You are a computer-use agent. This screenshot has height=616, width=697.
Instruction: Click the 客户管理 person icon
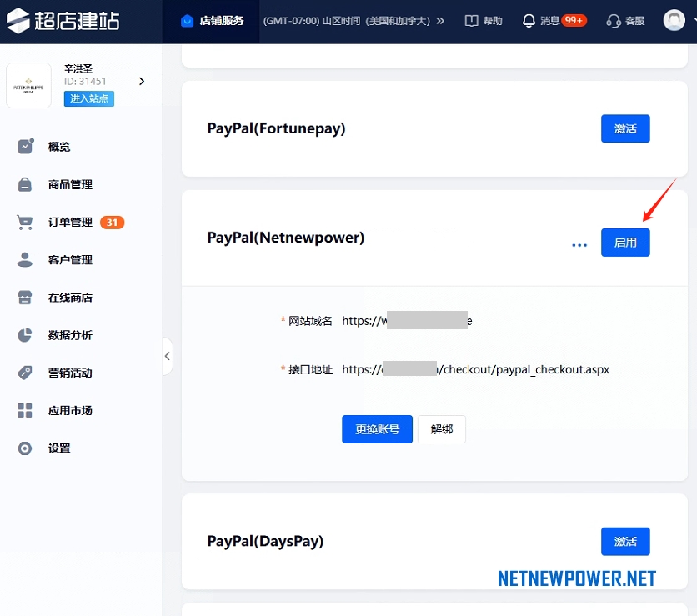pos(25,259)
